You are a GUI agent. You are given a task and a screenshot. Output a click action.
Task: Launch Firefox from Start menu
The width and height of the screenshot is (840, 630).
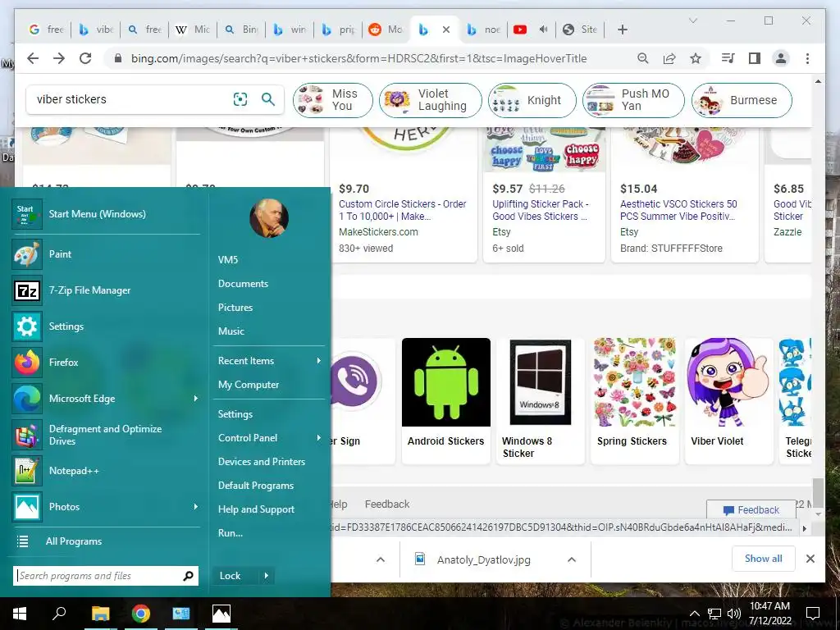pyautogui.click(x=106, y=363)
